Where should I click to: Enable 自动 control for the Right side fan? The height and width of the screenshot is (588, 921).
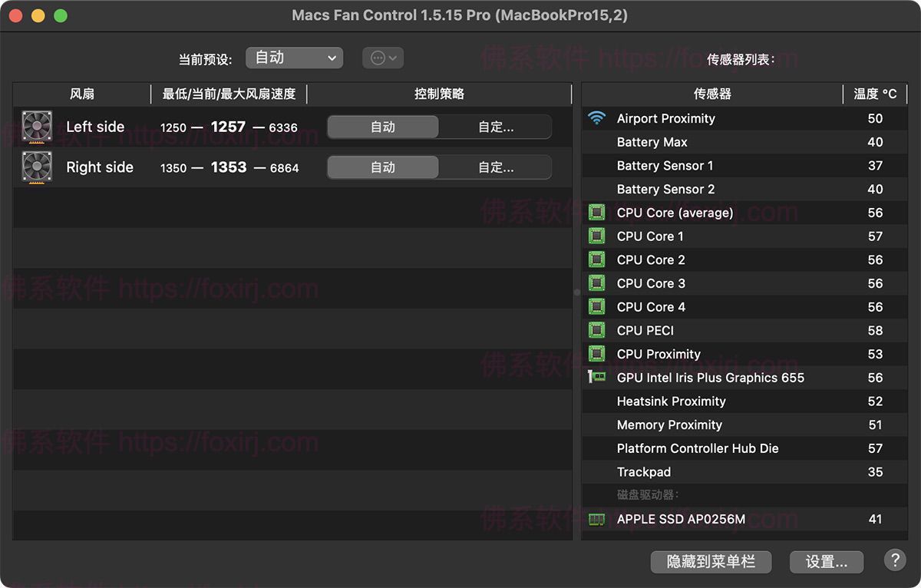point(382,167)
